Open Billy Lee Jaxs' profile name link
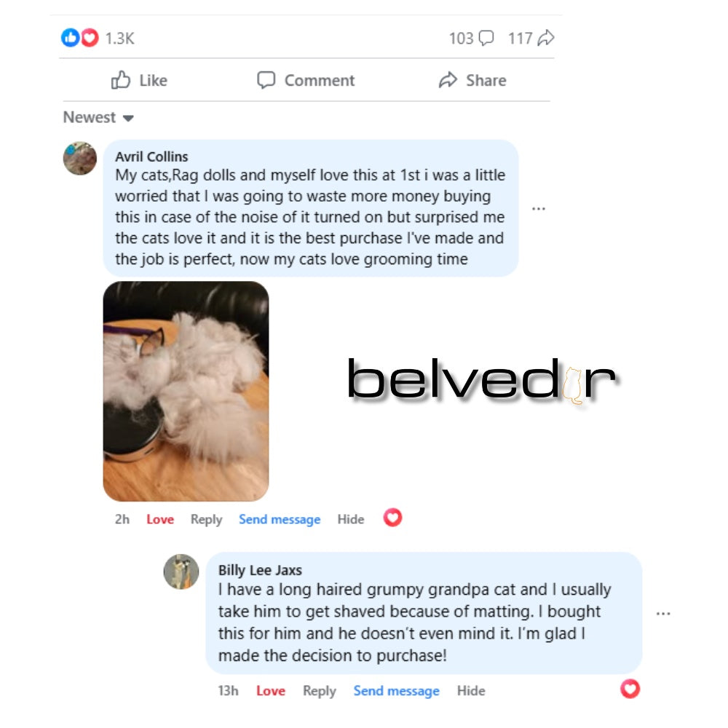The height and width of the screenshot is (728, 728). (x=260, y=570)
